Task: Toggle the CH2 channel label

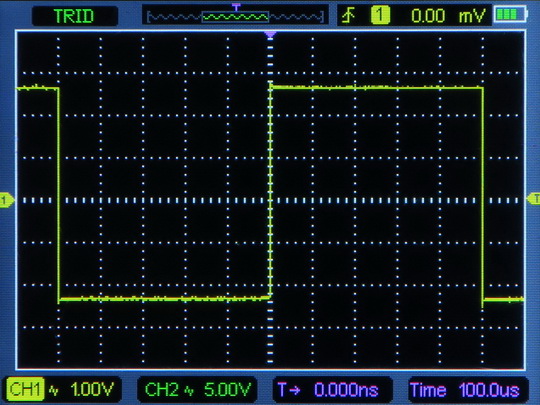Action: (x=161, y=390)
